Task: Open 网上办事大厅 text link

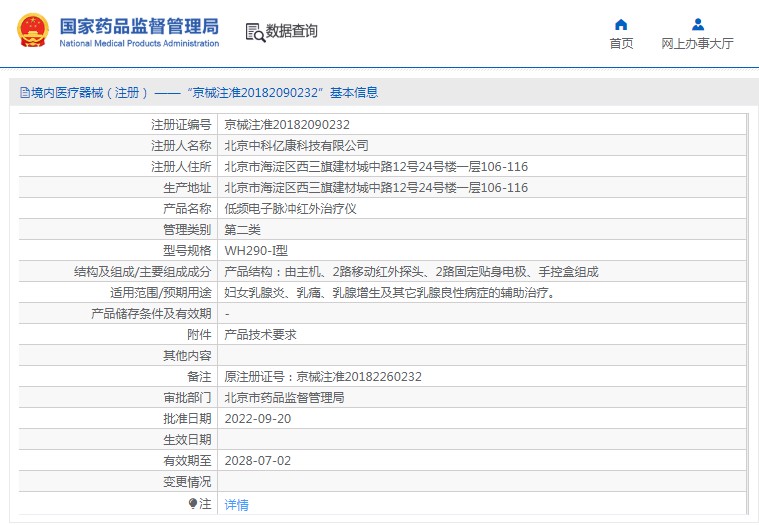Action: (698, 44)
